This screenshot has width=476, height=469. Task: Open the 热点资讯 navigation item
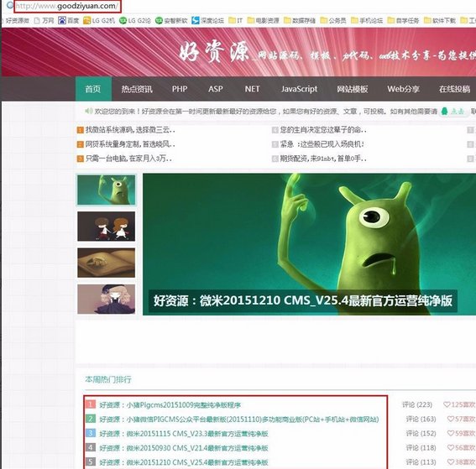(x=137, y=89)
